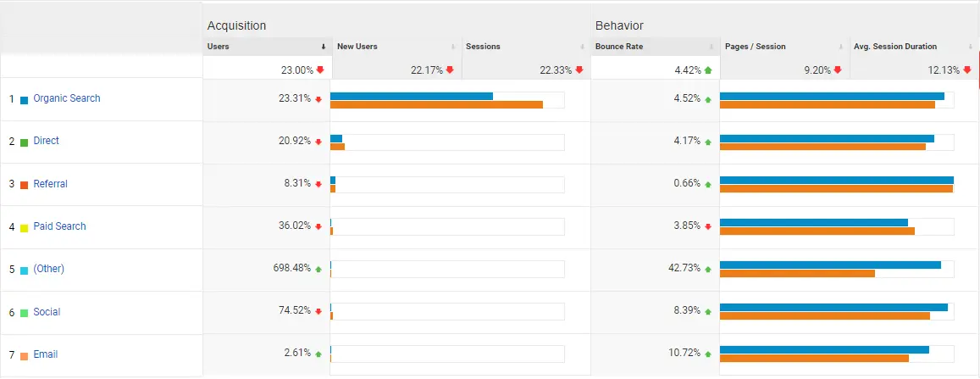Open the Organic Search channel link

(67, 98)
